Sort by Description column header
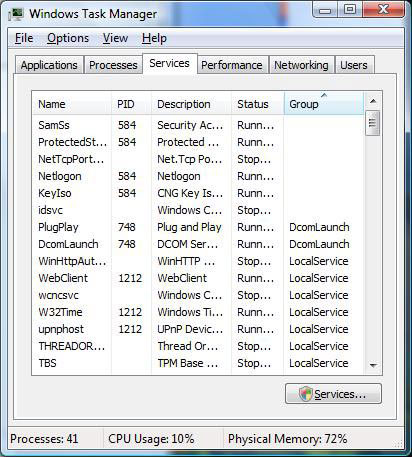The image size is (412, 457). (x=191, y=104)
